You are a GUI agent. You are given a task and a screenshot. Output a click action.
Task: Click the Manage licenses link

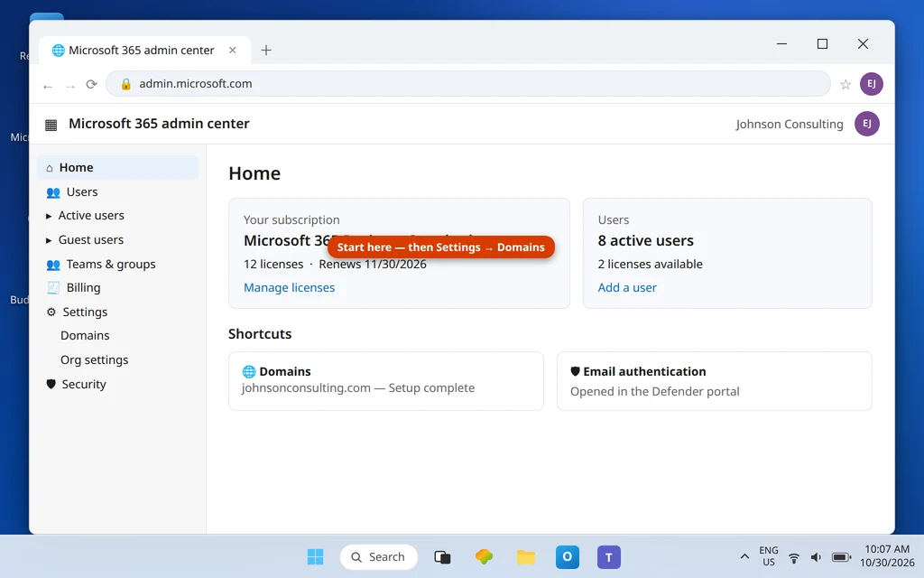click(290, 287)
